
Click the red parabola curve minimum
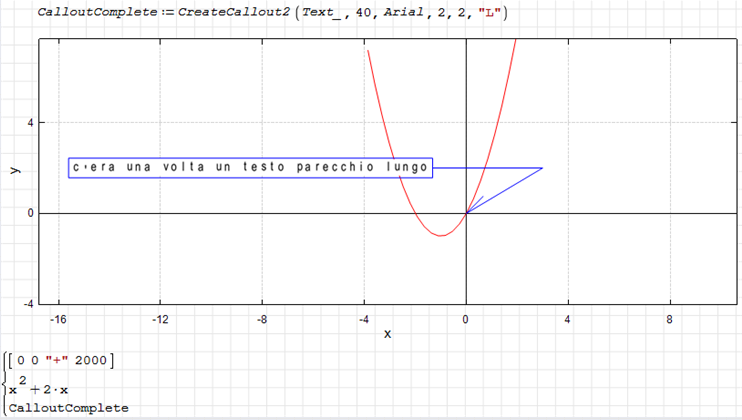pos(441,235)
